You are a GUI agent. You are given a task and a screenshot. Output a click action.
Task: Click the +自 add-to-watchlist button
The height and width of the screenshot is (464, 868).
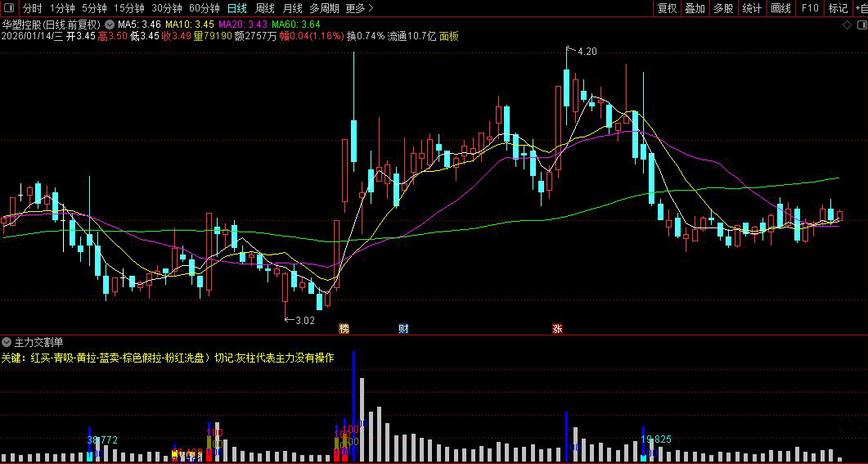(861, 8)
